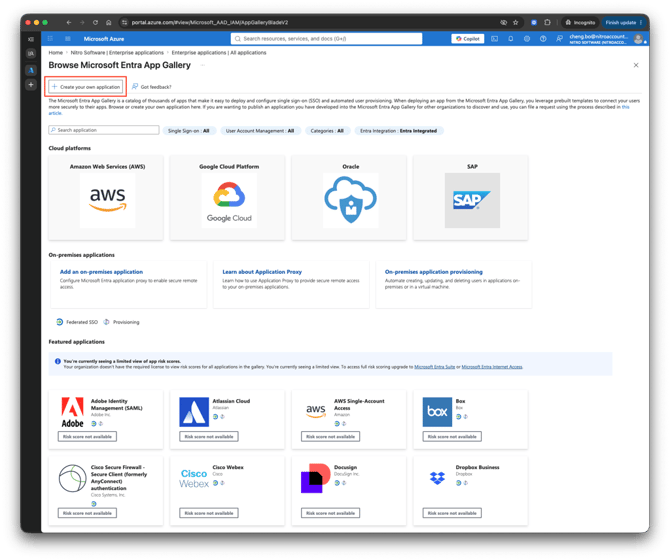Viewport: 670px width, 560px height.
Task: Select the Amazon Web Services (AWS) platform card
Action: [x=106, y=197]
